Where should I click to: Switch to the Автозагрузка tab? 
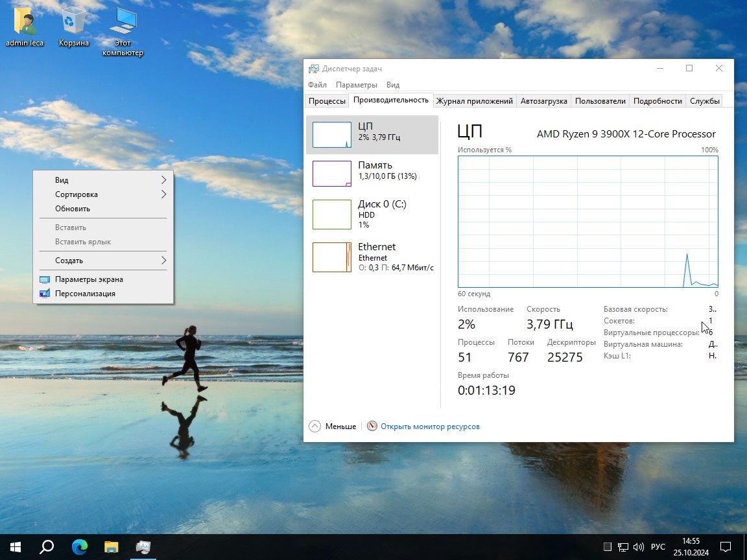click(543, 101)
